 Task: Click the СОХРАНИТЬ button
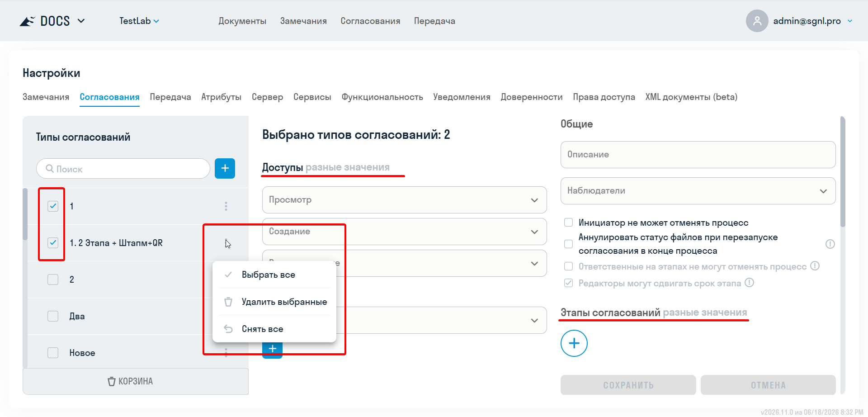[628, 385]
